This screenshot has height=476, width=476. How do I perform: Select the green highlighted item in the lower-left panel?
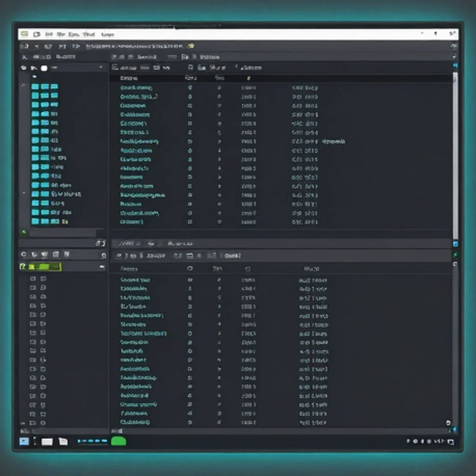[x=45, y=267]
